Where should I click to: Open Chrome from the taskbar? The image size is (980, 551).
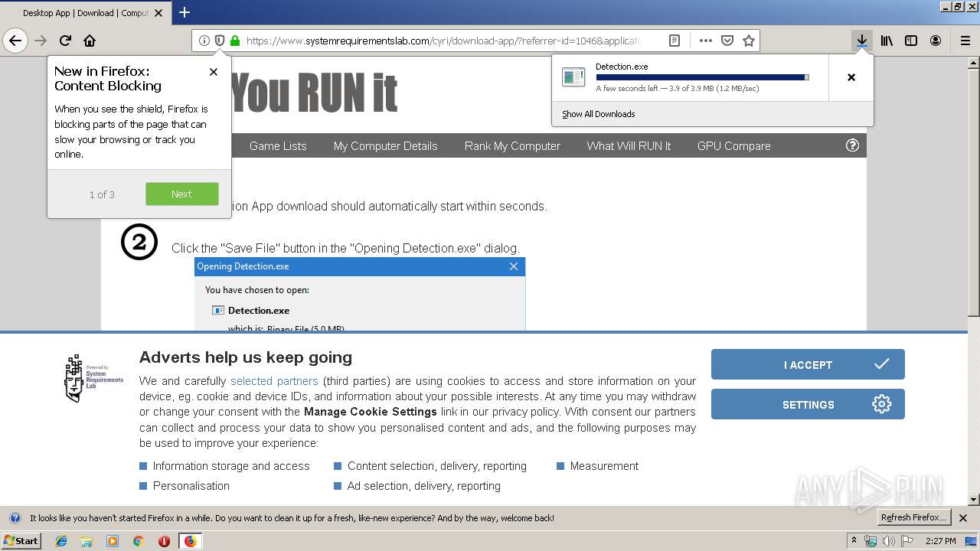139,541
